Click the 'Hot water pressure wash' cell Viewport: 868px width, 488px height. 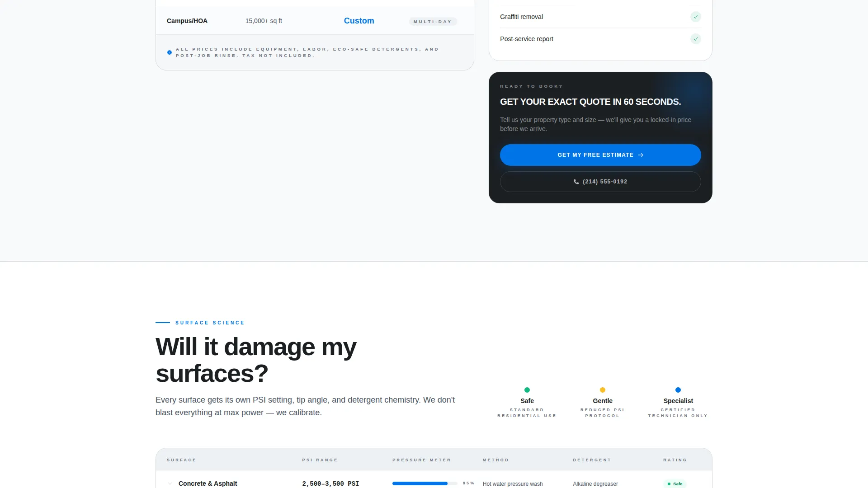pos(513,484)
